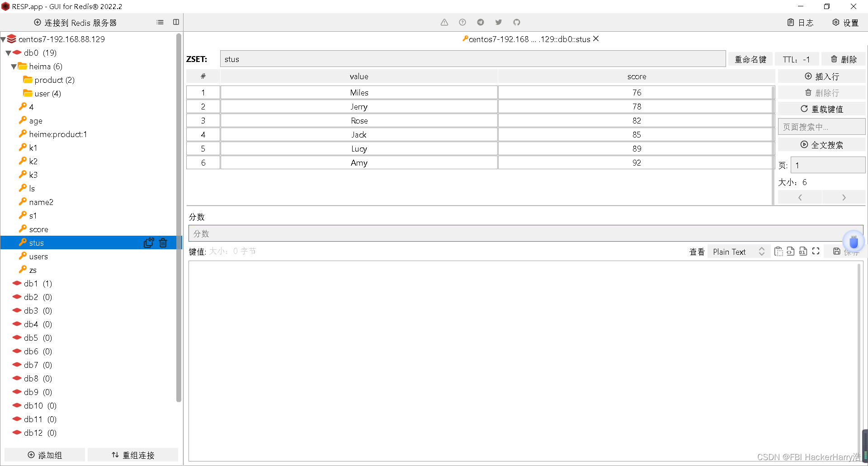Click the binary 01 file icon
Screen dimensions: 868x466
(x=803, y=252)
